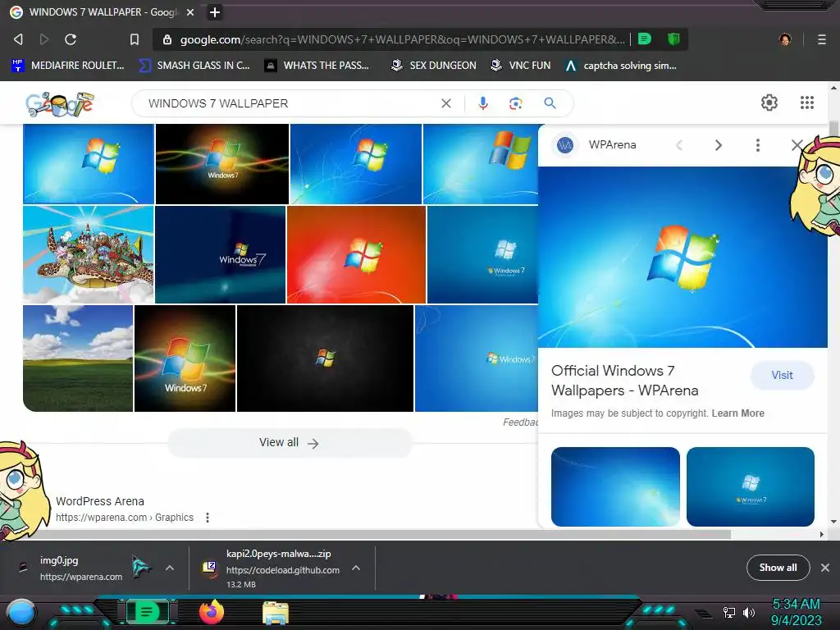Screen dimensions: 840x630
Task: Clear the search box with the X icon
Action: (445, 103)
